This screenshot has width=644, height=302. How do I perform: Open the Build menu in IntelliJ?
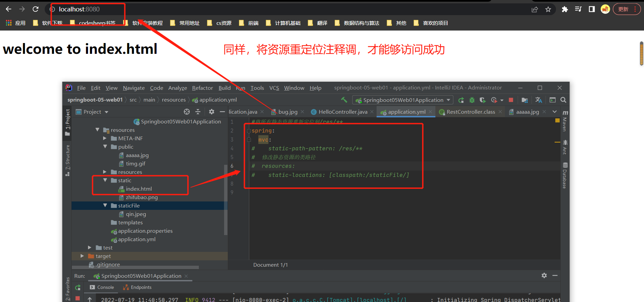pos(224,88)
